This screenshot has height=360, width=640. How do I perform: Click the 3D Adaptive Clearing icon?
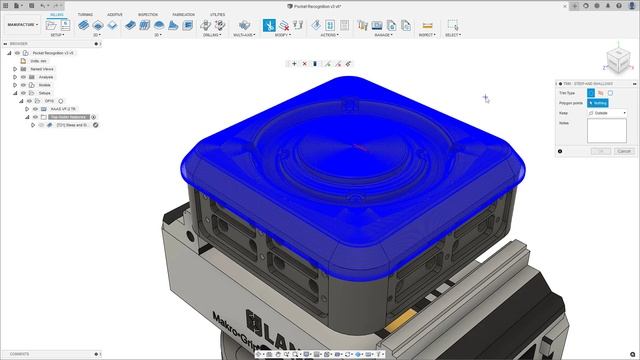pyautogui.click(x=130, y=25)
